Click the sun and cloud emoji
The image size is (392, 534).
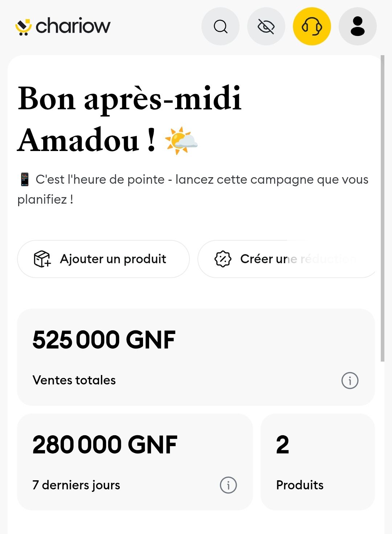click(x=181, y=141)
